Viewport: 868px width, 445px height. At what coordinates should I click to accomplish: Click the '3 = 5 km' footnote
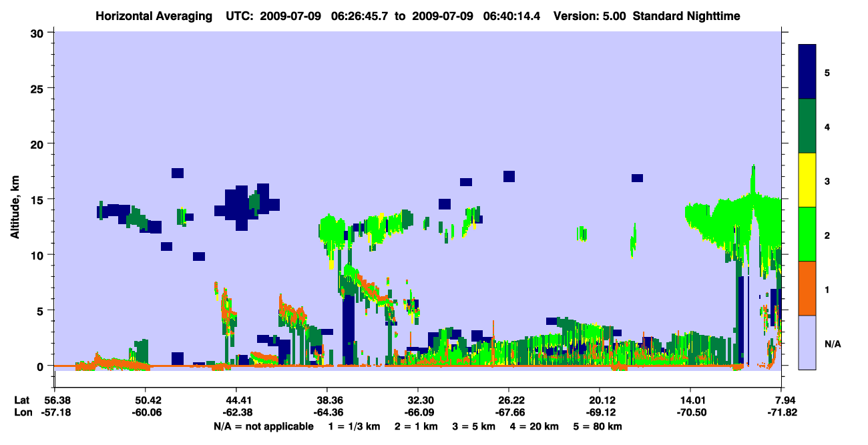click(x=473, y=426)
